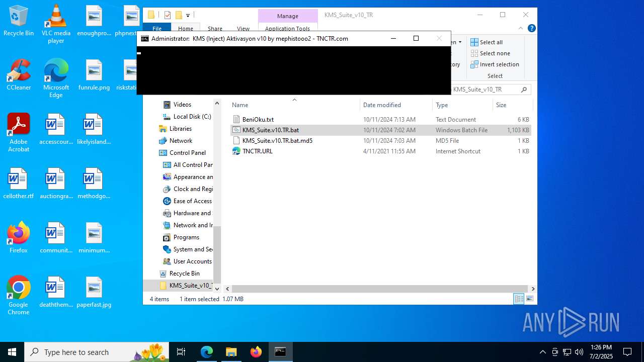Screen dimensions: 644x362
Task: Select cellother.rtf desktop document
Action: pos(19,183)
